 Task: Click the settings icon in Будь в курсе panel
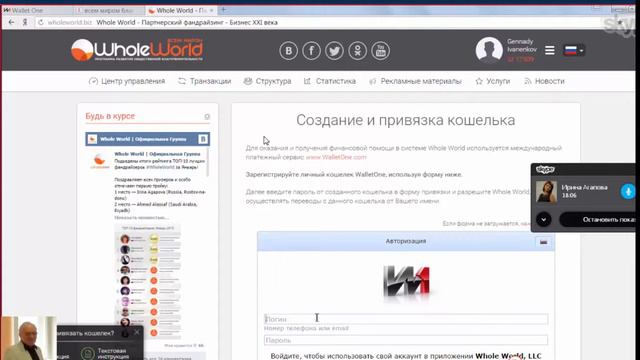(x=207, y=117)
